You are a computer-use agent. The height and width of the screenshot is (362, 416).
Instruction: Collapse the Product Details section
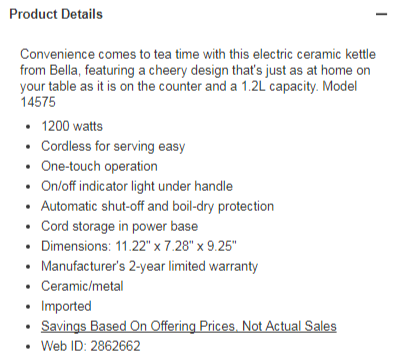click(381, 14)
